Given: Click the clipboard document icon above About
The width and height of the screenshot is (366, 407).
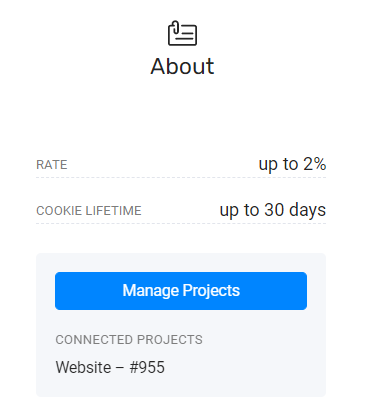Looking at the screenshot, I should coord(182,33).
